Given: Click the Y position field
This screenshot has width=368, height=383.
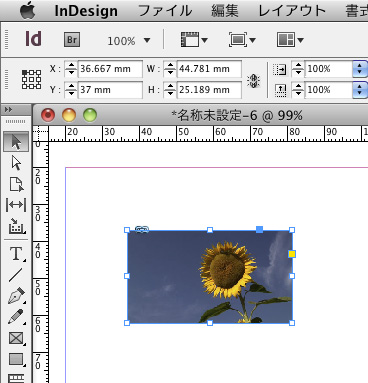Looking at the screenshot, I should [x=110, y=90].
